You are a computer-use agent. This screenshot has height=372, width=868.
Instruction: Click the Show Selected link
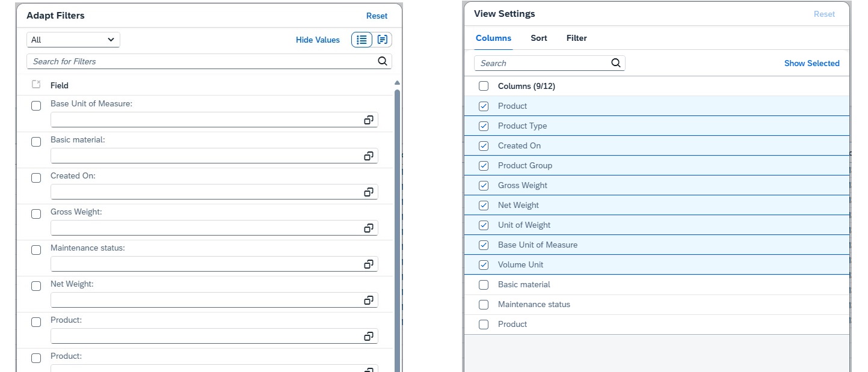(x=811, y=63)
